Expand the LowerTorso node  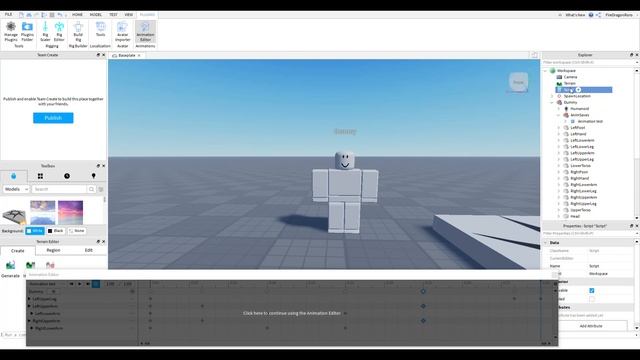(559, 166)
